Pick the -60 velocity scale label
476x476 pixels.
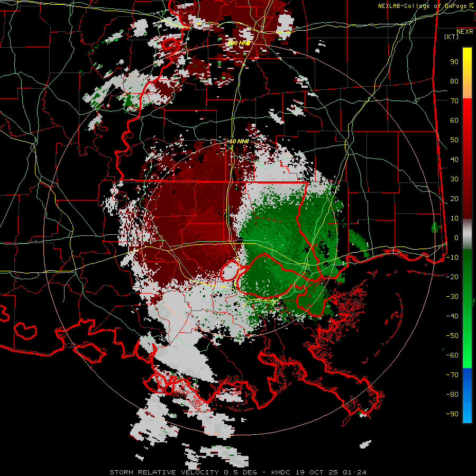tap(452, 355)
